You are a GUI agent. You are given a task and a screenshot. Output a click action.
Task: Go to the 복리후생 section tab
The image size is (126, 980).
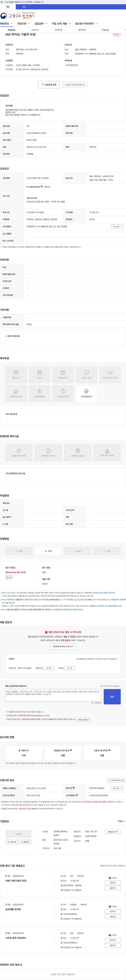tap(82, 30)
